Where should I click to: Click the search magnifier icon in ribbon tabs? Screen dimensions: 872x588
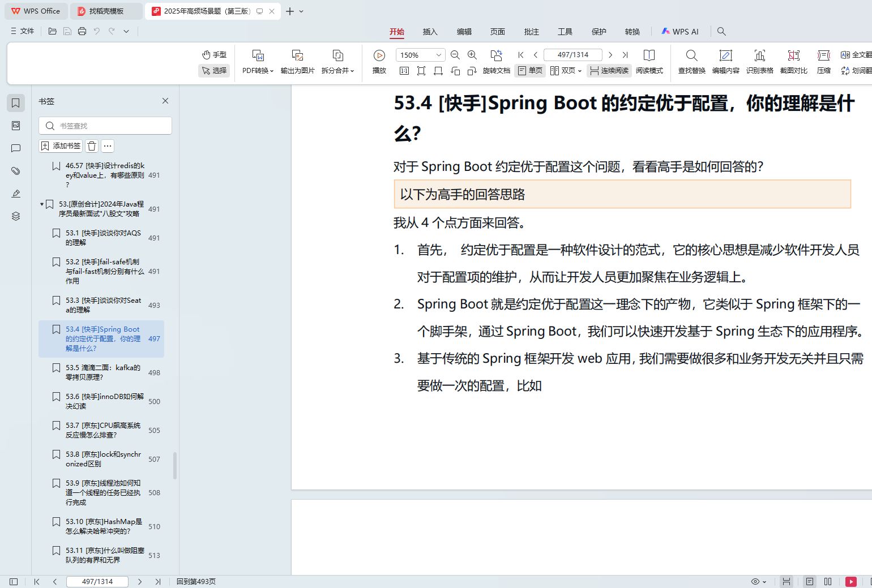tap(721, 31)
